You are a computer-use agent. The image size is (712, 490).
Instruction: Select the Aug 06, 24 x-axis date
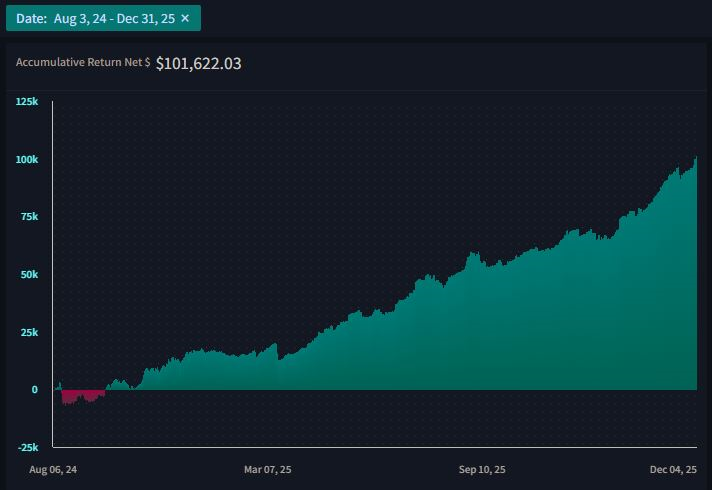pyautogui.click(x=53, y=470)
